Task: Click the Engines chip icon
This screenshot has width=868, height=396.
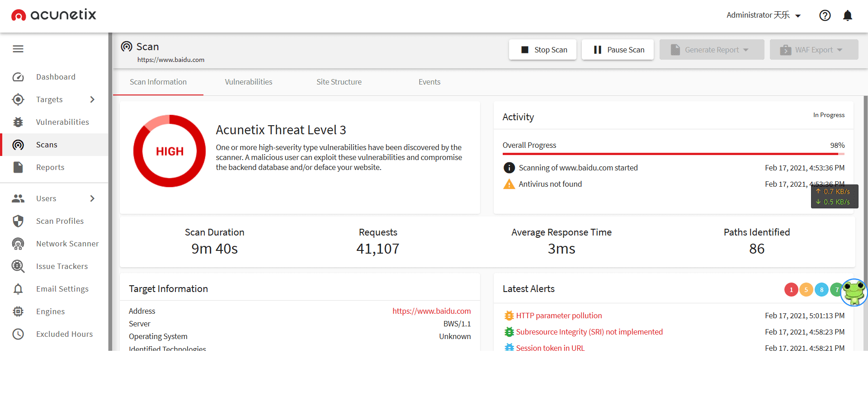Action: tap(18, 311)
